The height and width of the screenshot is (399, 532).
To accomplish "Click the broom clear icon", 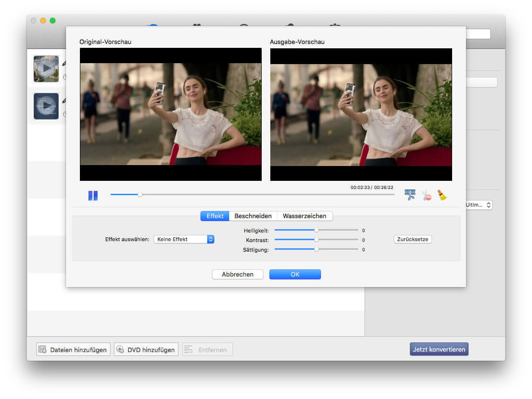I will pos(442,195).
